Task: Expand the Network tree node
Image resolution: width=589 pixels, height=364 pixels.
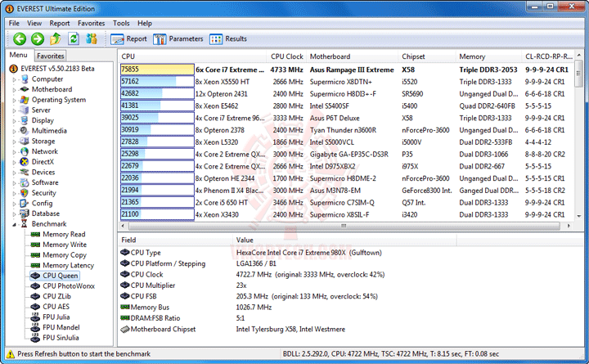Action: coord(14,152)
